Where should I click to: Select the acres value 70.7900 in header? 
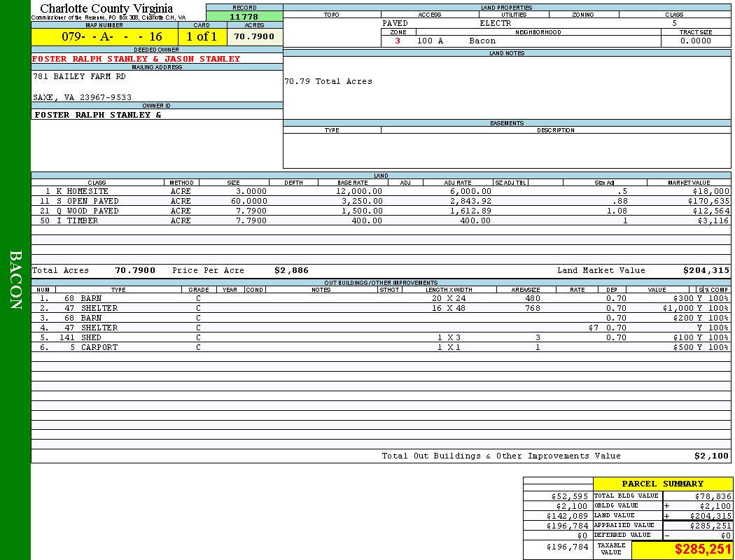(x=254, y=36)
